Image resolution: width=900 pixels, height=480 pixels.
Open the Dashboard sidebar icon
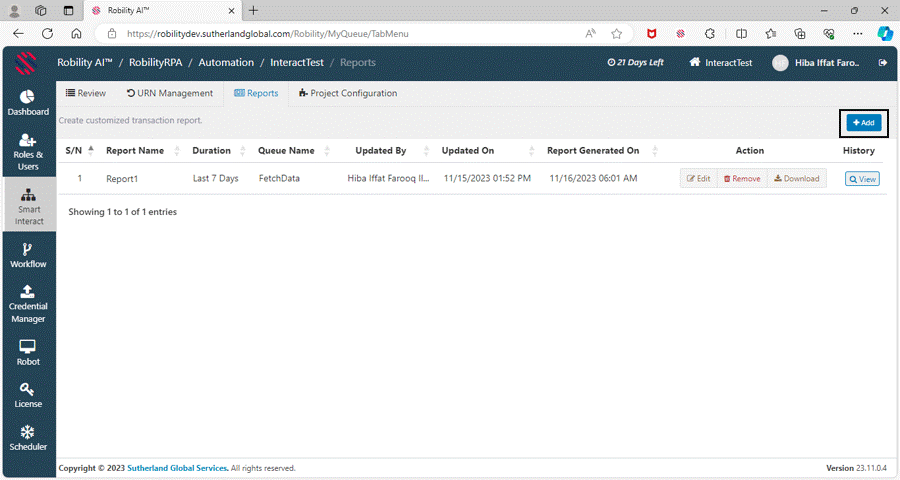(x=28, y=103)
